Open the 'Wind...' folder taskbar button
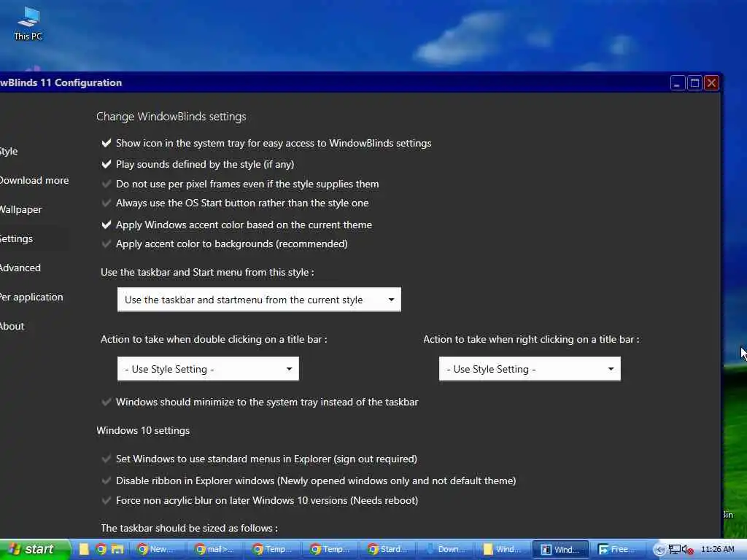 [503, 550]
